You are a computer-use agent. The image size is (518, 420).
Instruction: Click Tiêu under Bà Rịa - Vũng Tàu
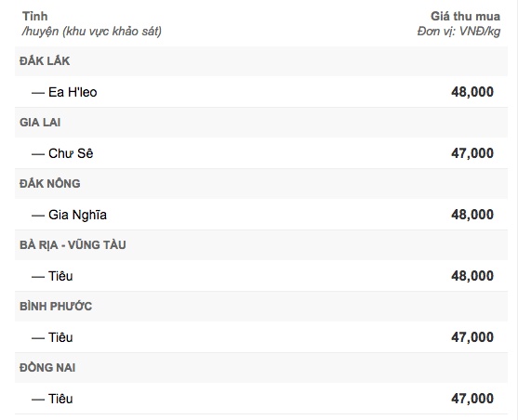pos(60,276)
